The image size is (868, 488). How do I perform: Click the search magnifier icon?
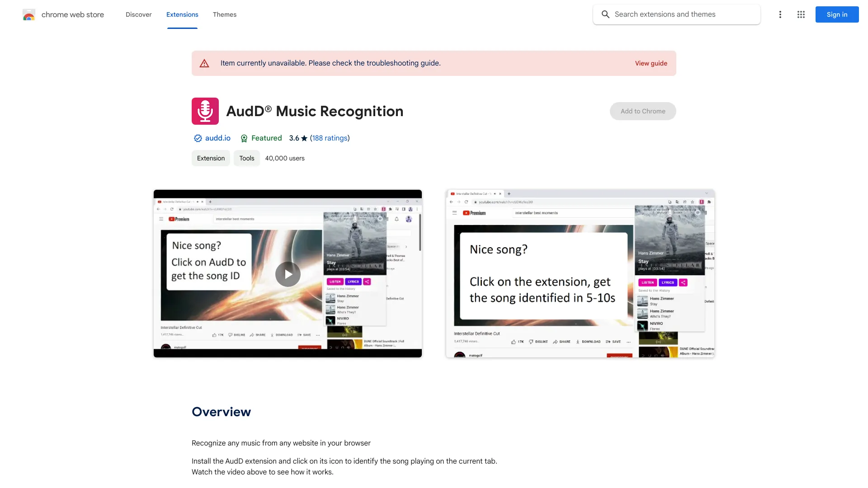pyautogui.click(x=605, y=14)
